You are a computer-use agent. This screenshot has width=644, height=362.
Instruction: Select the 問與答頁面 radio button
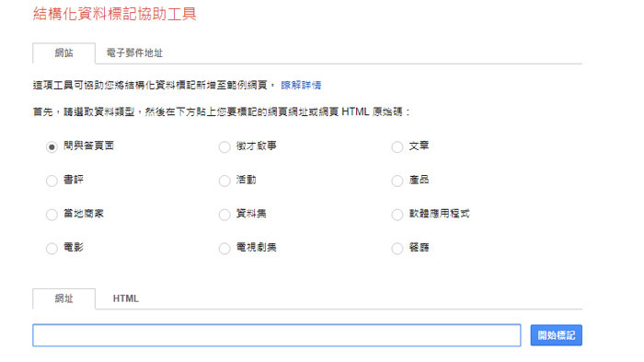click(x=52, y=146)
